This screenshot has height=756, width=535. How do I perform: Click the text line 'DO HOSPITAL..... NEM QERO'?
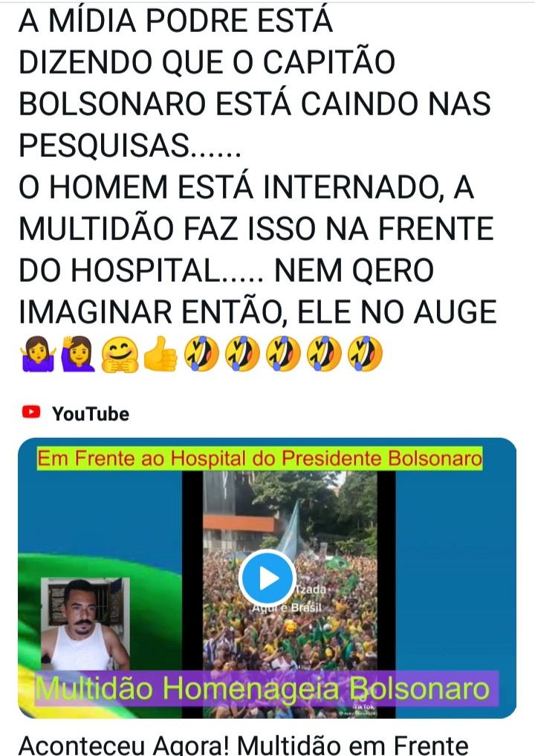[226, 271]
